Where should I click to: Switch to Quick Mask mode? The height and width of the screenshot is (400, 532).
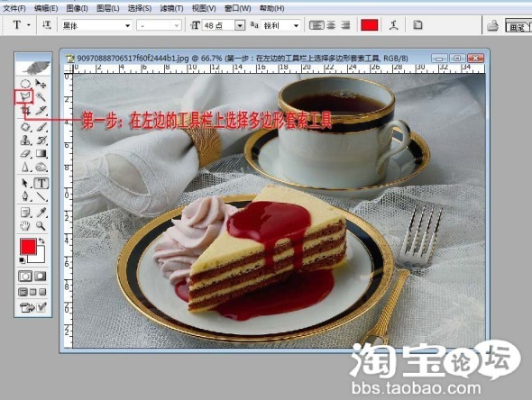pos(41,277)
